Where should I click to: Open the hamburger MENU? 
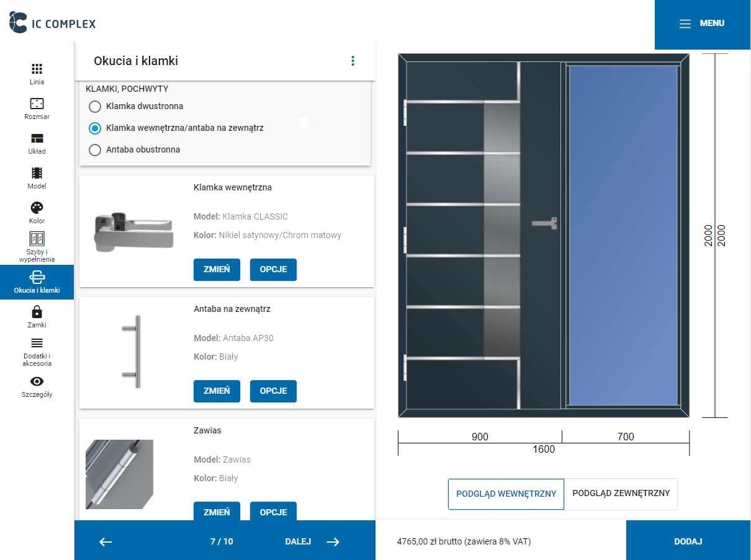702,24
